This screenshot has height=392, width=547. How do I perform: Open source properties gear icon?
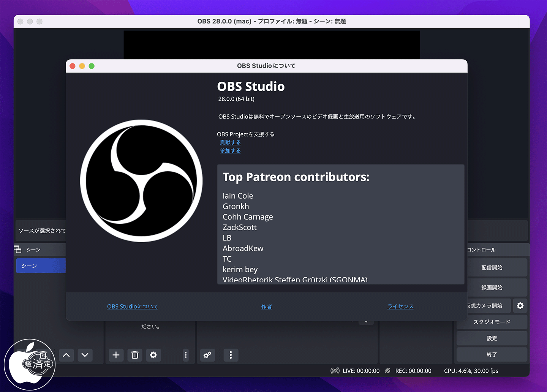tap(153, 355)
